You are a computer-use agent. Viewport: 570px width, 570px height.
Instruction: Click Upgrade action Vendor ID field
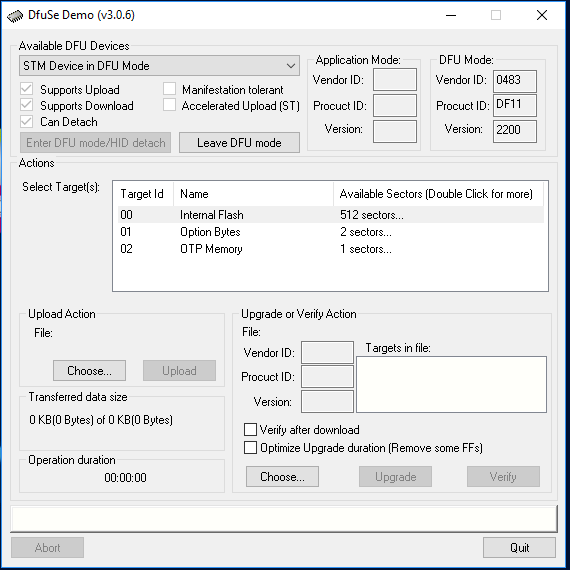(x=328, y=352)
